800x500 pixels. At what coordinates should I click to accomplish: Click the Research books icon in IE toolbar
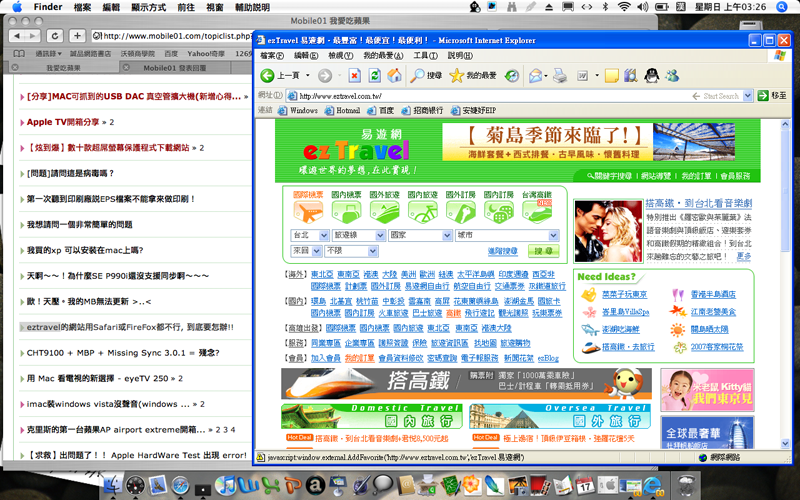631,76
